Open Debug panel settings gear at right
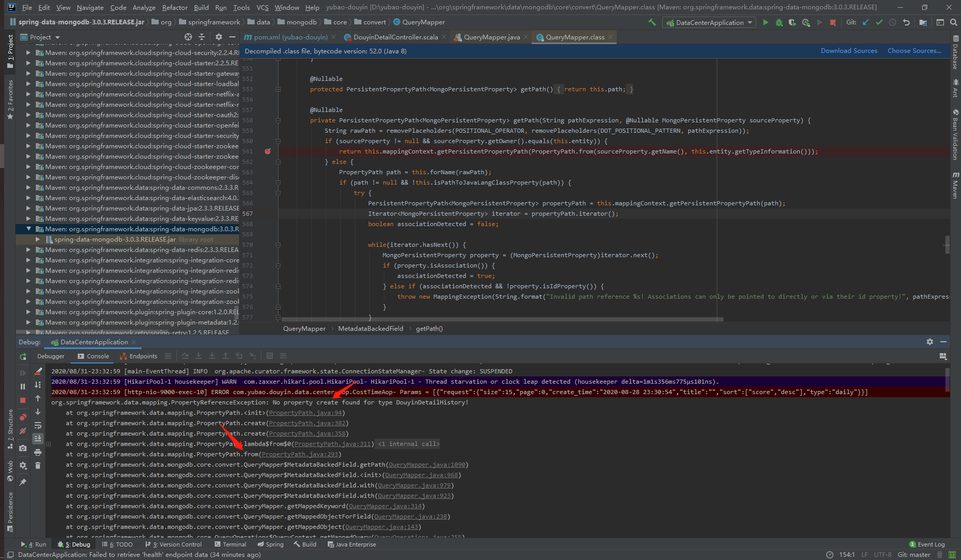 coord(930,342)
